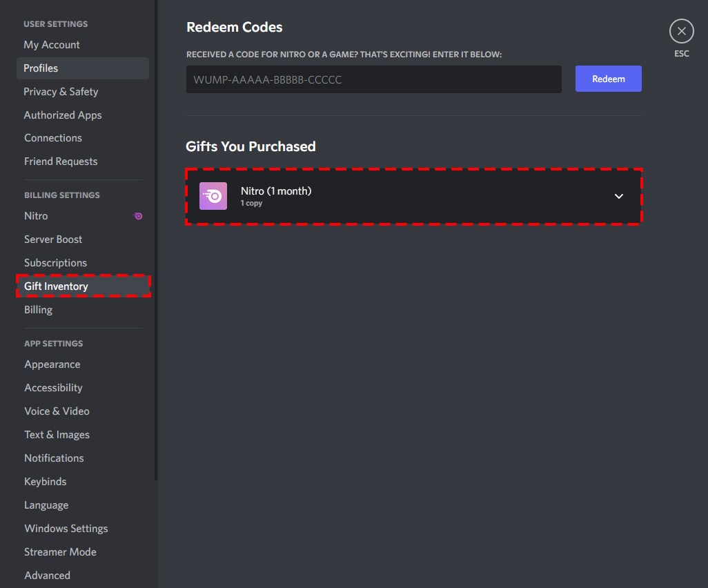This screenshot has height=588, width=708.
Task: Expand the Nitro (1 month) gift chevron
Action: tap(619, 196)
